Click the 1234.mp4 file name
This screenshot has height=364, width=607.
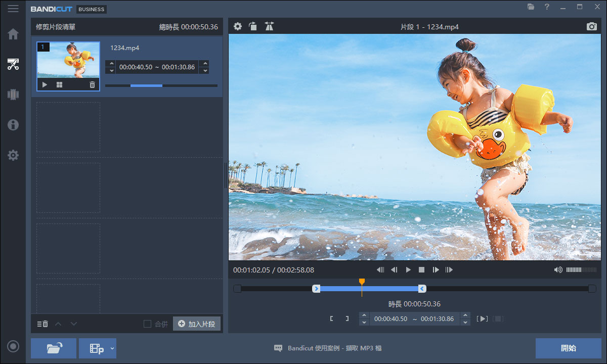124,48
